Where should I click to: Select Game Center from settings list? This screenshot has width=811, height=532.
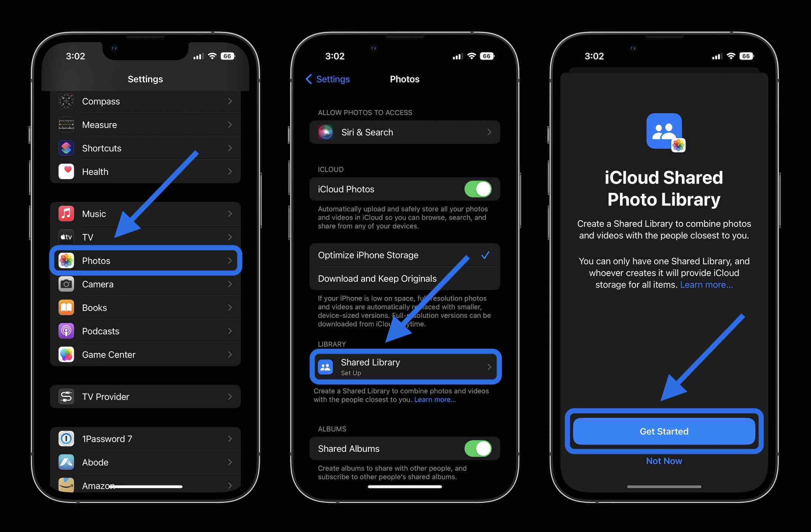point(145,355)
